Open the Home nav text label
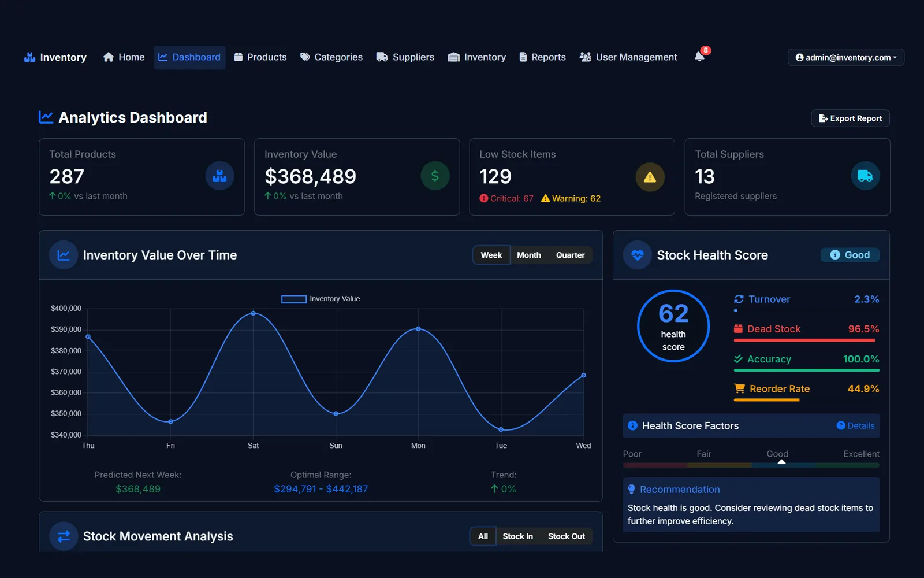This screenshot has height=578, width=924. (x=132, y=57)
